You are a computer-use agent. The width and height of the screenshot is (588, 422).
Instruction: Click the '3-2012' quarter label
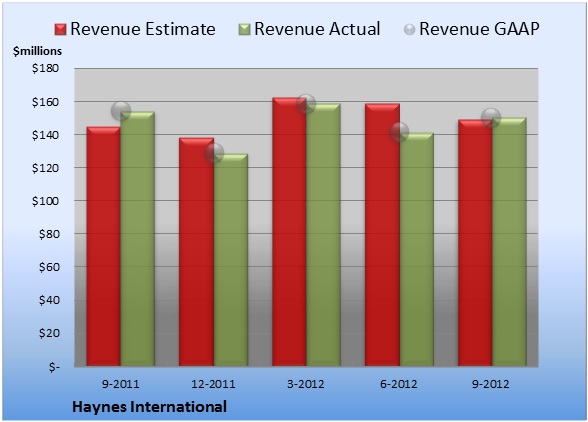(x=306, y=384)
